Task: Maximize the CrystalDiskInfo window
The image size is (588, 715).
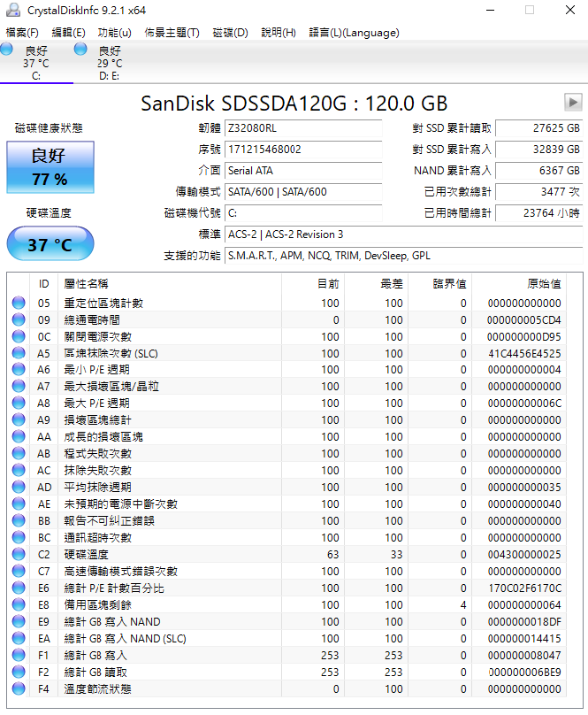Action: (530, 10)
